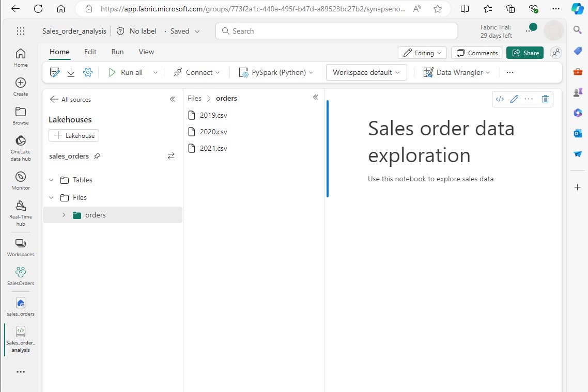The image size is (588, 392).
Task: Share the notebook
Action: (x=525, y=53)
